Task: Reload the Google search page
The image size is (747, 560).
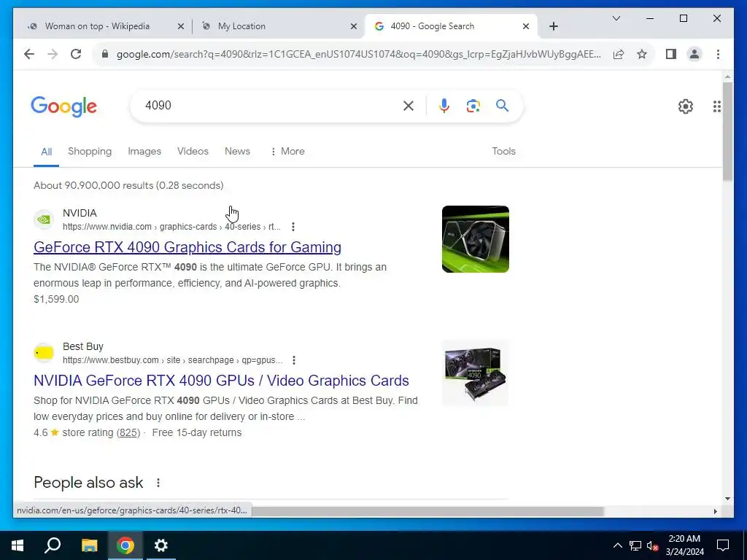Action: 76,54
